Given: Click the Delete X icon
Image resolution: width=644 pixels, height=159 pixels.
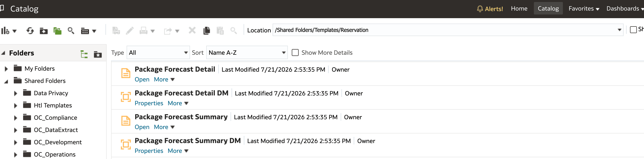Looking at the screenshot, I should click(192, 31).
